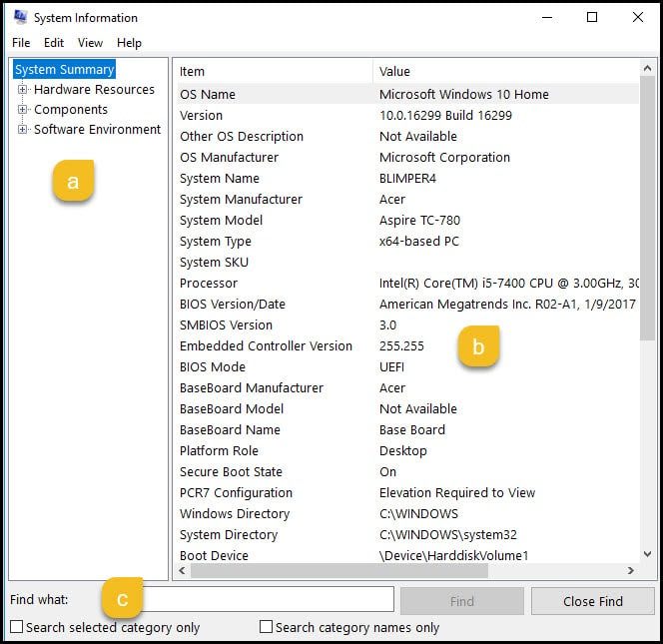Screen dimensions: 663x644
Task: Select the System SKU row
Action: (x=406, y=263)
